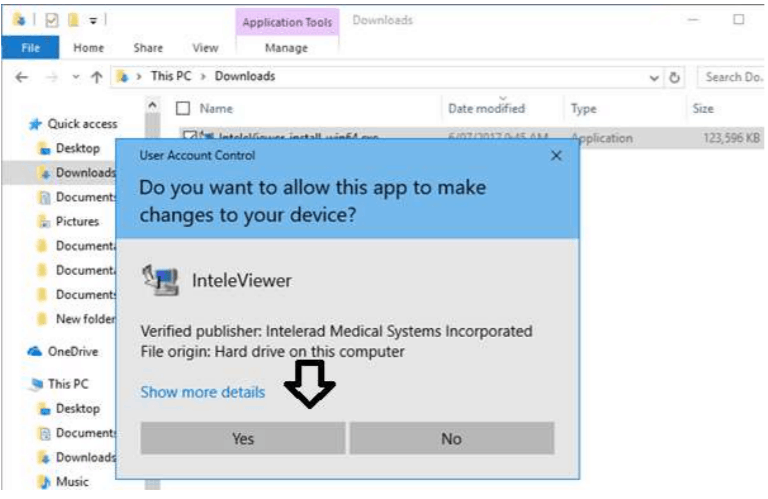768x499 pixels.
Task: Select This PC in navigation pane
Action: 68,383
